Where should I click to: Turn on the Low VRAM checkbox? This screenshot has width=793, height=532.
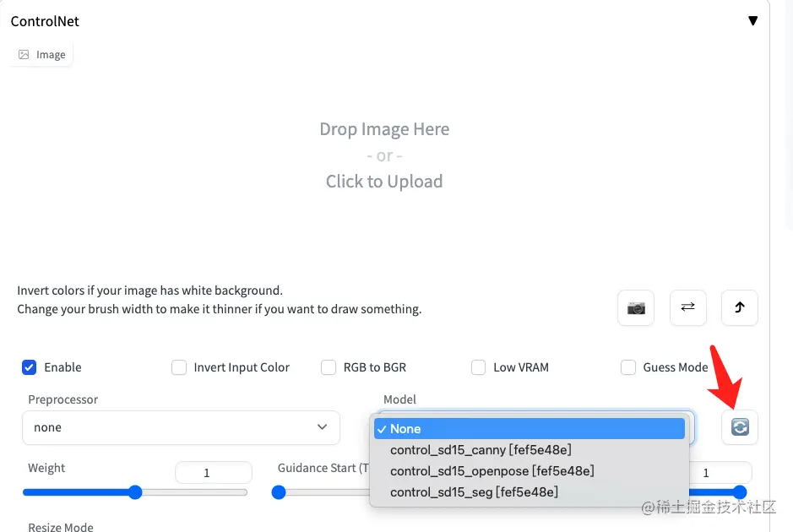[479, 367]
